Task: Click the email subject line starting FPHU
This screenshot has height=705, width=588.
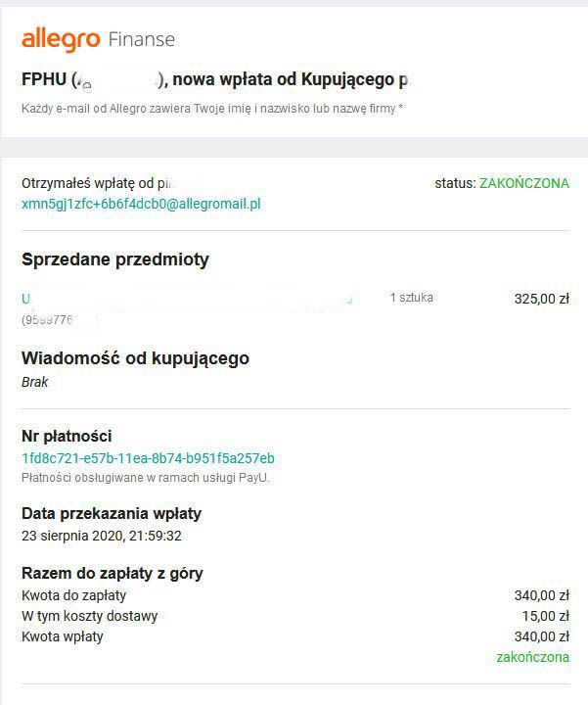Action: [215, 78]
